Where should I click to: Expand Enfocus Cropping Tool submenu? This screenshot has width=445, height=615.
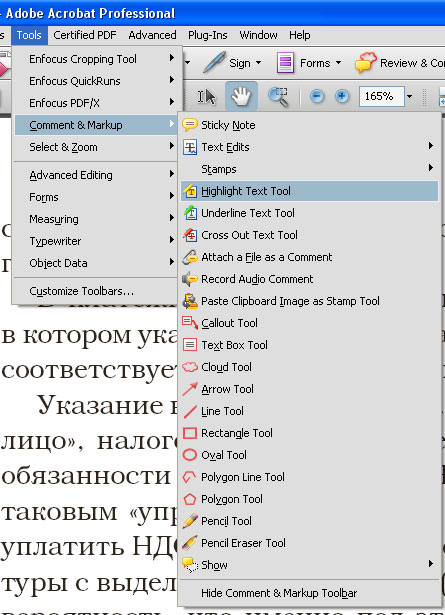pos(171,58)
